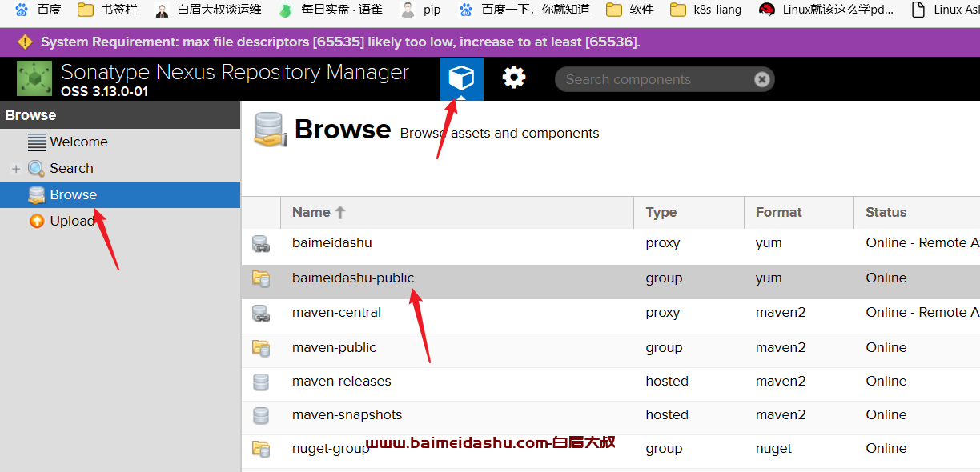Click the large Browse header icon
This screenshot has height=472, width=980.
pyautogui.click(x=271, y=130)
